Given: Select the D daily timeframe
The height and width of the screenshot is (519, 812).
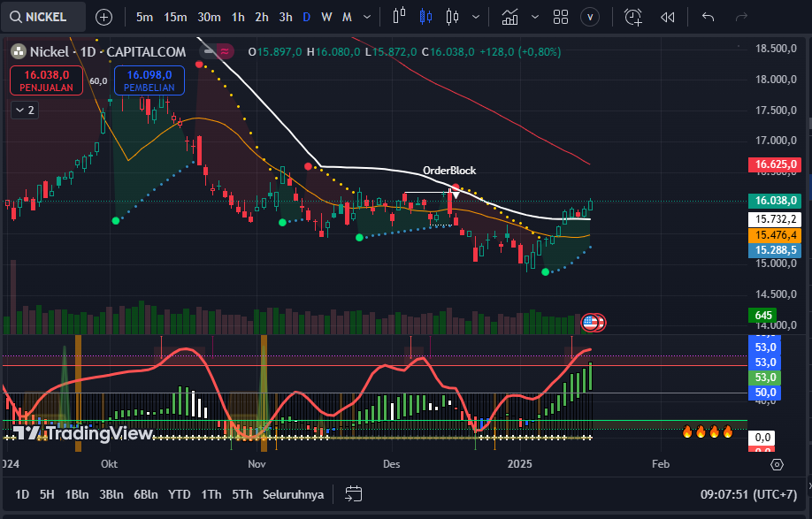Looking at the screenshot, I should (306, 17).
